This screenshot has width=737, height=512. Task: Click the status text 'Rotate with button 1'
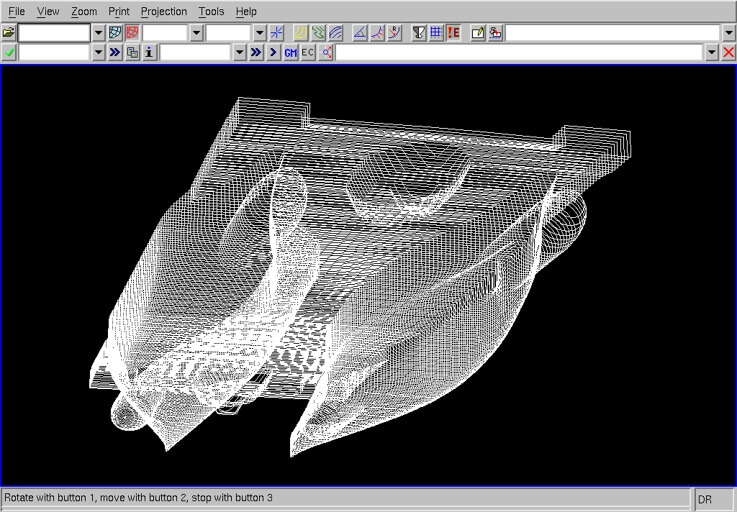click(x=49, y=497)
